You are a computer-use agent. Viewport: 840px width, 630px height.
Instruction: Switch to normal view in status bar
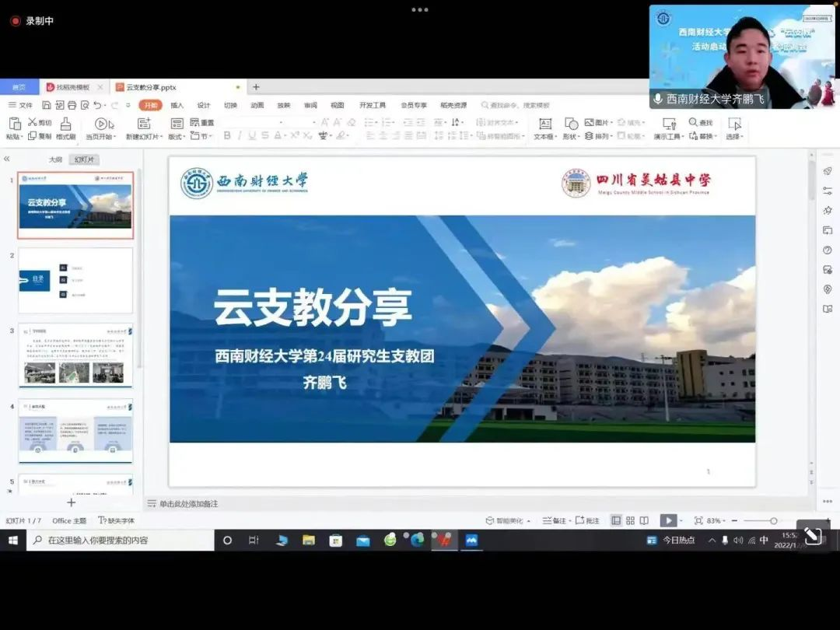click(x=616, y=520)
